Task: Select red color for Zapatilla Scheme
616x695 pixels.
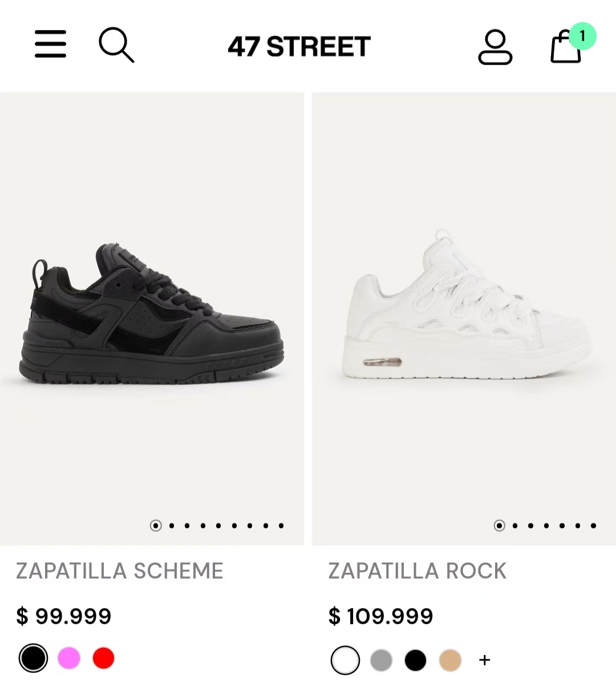Action: pos(104,658)
